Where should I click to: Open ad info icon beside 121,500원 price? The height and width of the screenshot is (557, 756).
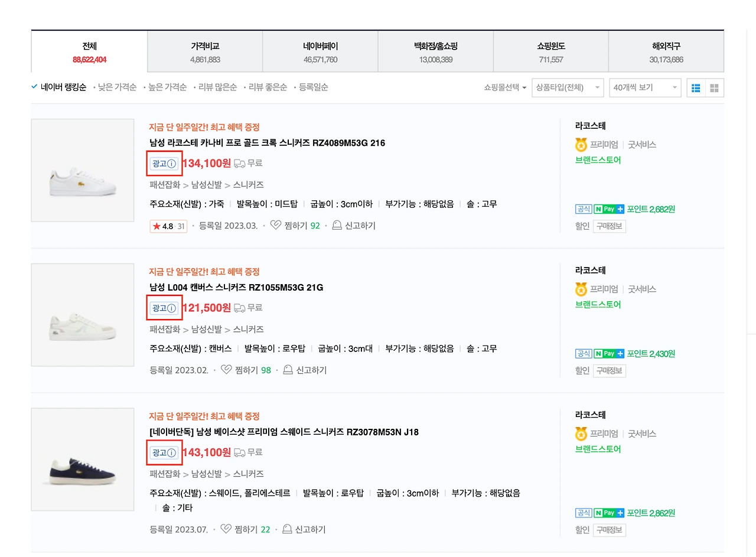(172, 308)
